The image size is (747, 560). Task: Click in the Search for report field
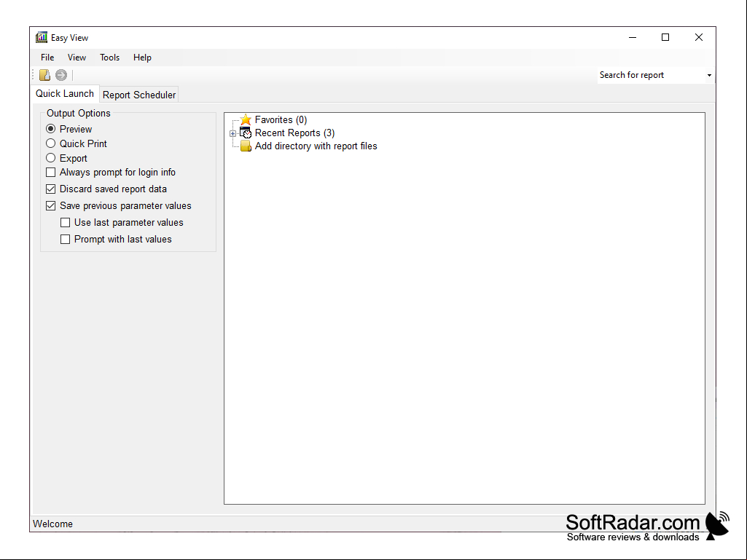click(652, 75)
